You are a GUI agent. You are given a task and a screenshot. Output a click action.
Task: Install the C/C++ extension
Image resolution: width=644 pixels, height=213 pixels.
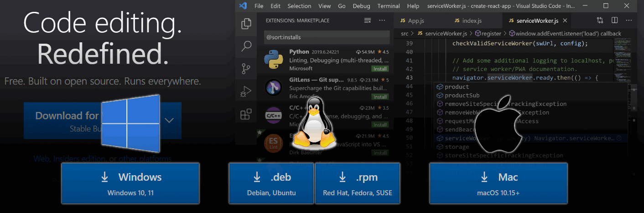tap(380, 125)
